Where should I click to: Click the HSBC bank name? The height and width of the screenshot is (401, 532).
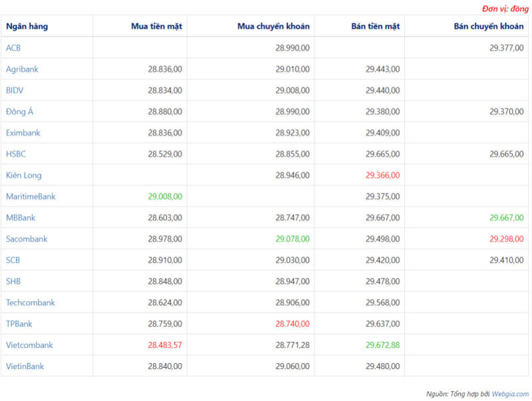(x=15, y=154)
